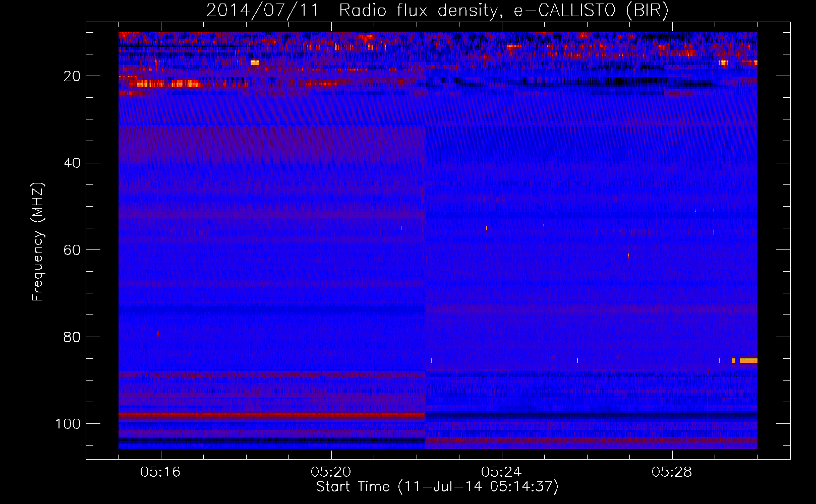Click the red horizontal band near 98 MHz
This screenshot has width=816, height=504.
coord(272,415)
